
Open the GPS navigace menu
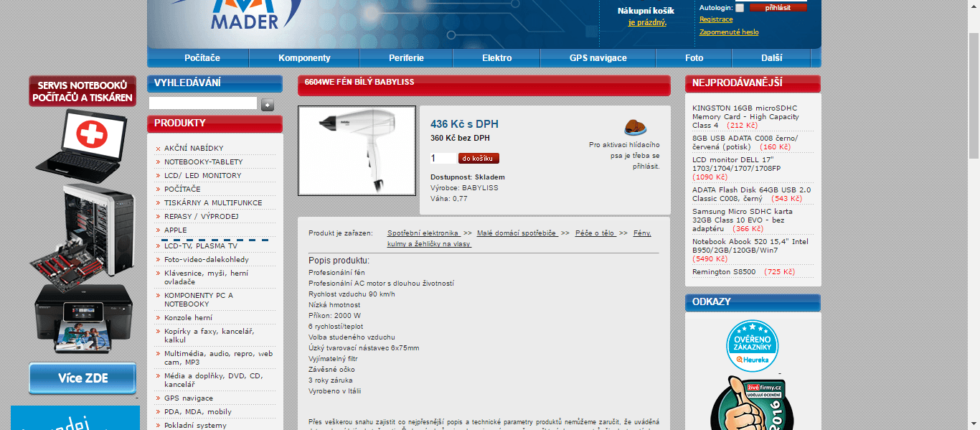(x=598, y=58)
